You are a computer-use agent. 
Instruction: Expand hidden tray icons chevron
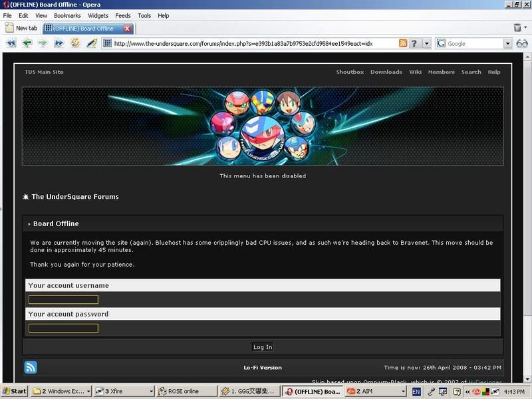click(467, 392)
